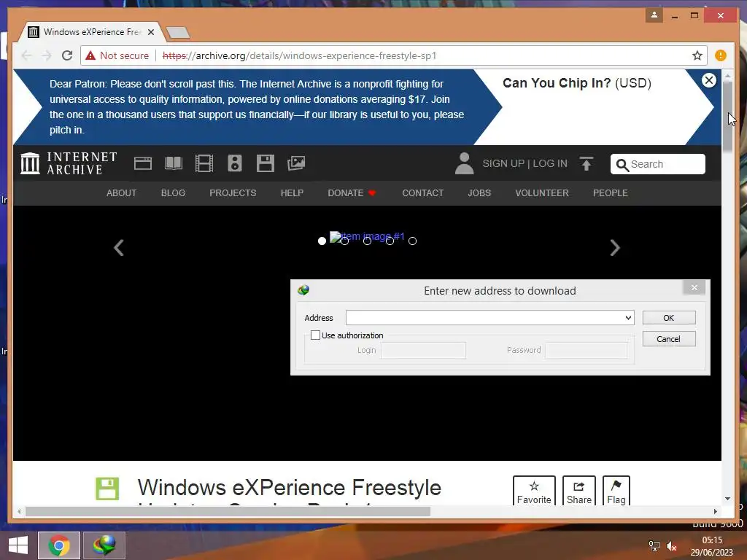Viewport: 747px width, 560px height.
Task: Open the Video film-strip icon
Action: [204, 163]
